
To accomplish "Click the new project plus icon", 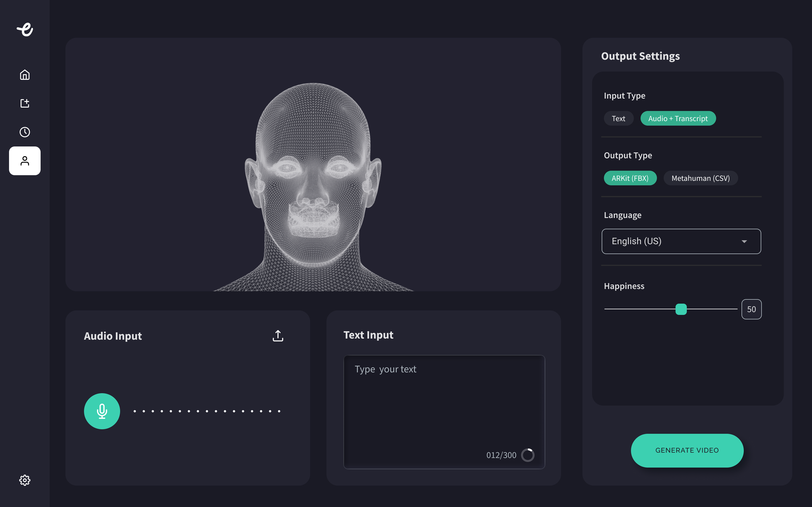I will (x=25, y=103).
